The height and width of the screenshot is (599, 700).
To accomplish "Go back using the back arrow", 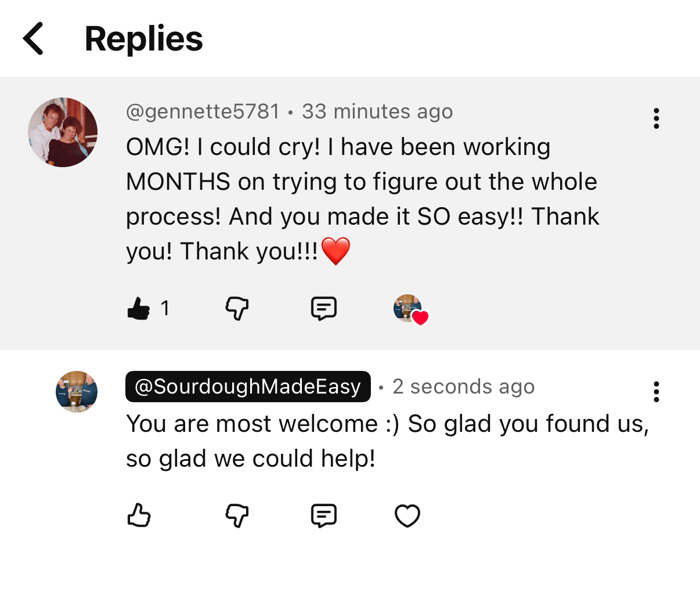I will pos(34,39).
